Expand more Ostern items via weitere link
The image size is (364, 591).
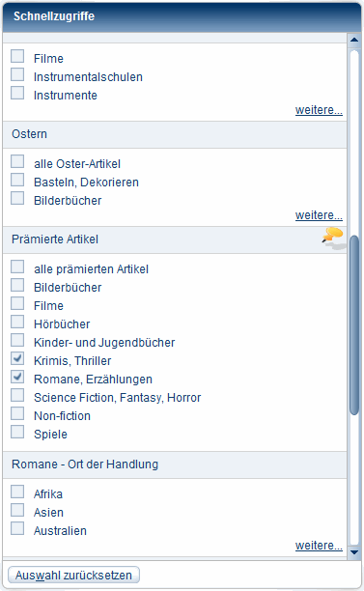point(319,215)
